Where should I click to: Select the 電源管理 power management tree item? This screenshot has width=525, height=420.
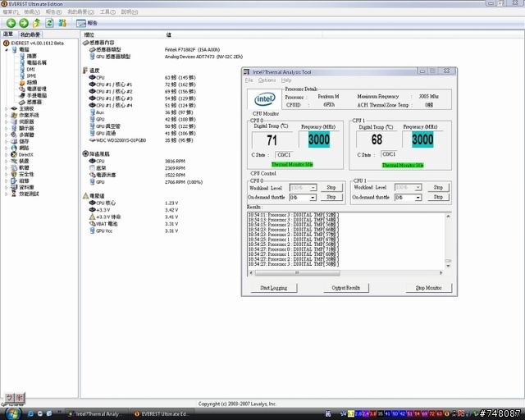click(36, 89)
